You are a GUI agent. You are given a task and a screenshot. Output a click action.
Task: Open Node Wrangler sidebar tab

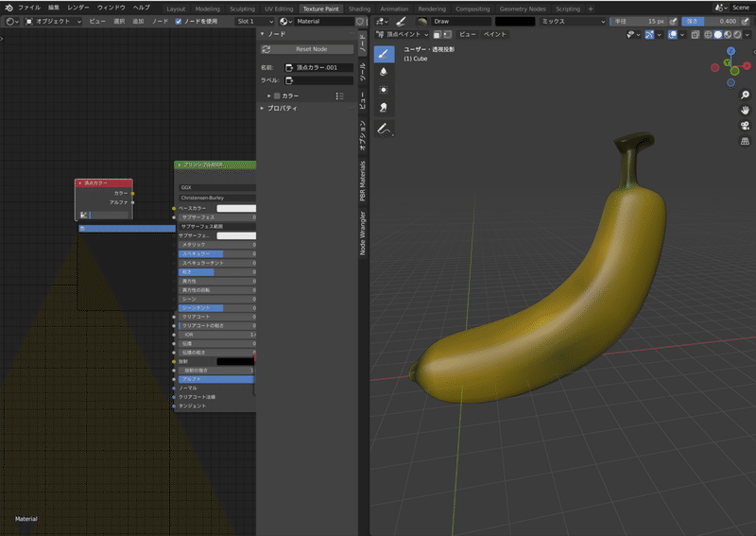[363, 233]
